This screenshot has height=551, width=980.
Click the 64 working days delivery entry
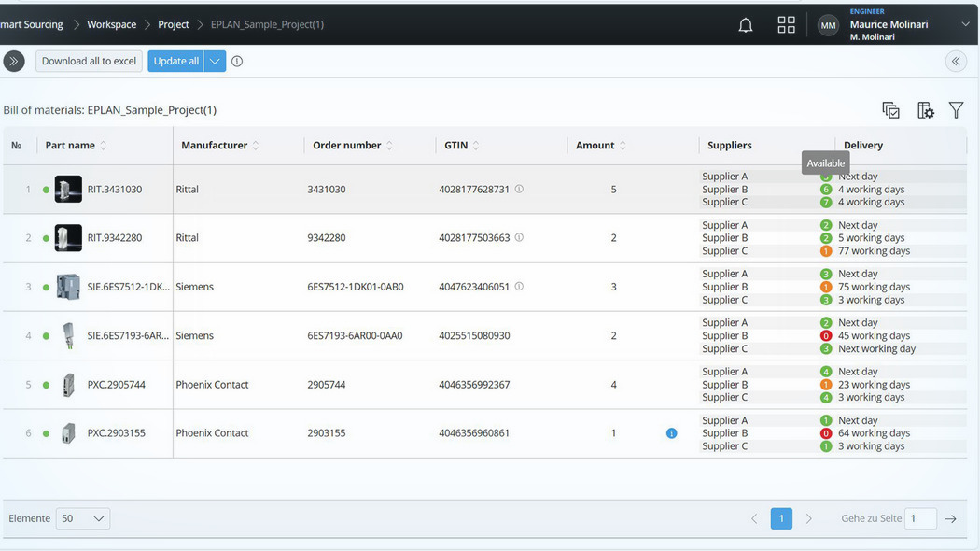(874, 432)
